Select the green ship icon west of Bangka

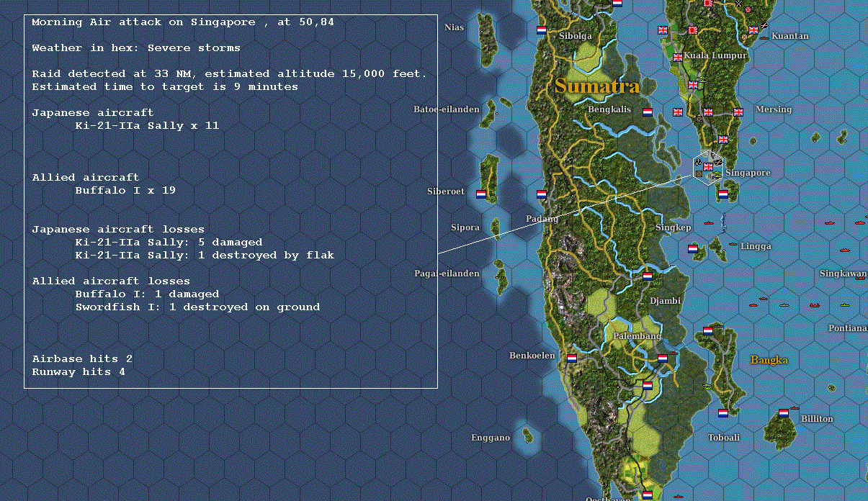coord(709,387)
